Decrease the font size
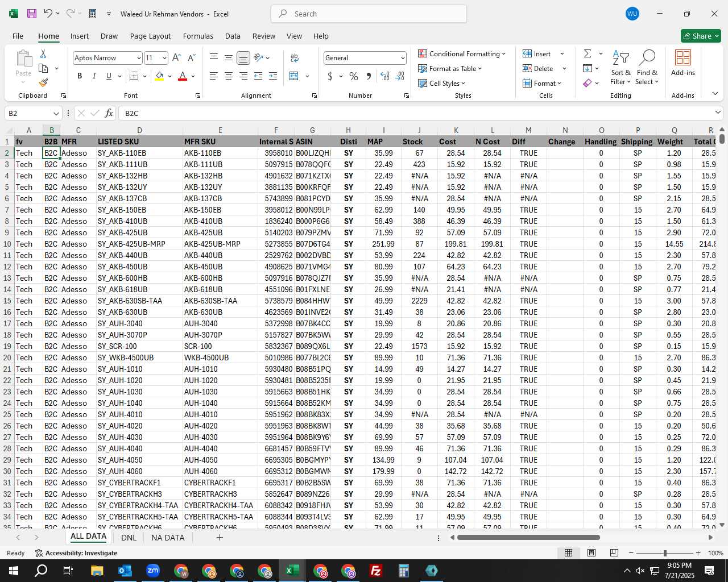This screenshot has width=728, height=582. coord(191,58)
